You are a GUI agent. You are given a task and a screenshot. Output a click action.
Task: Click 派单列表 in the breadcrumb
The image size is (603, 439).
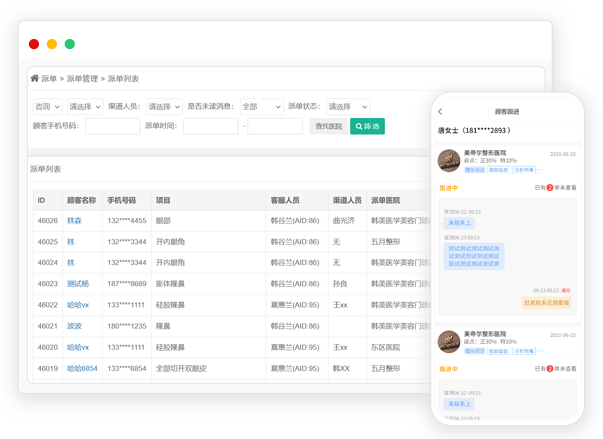pyautogui.click(x=123, y=78)
